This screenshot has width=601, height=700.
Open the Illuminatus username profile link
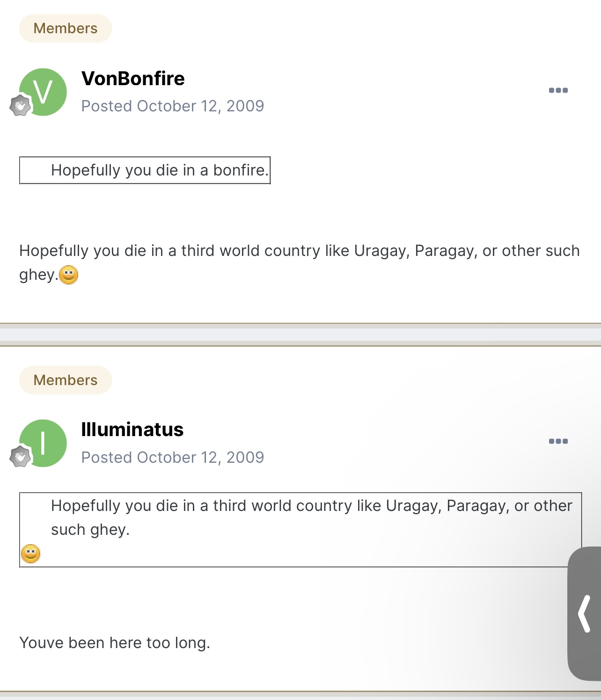click(x=132, y=429)
